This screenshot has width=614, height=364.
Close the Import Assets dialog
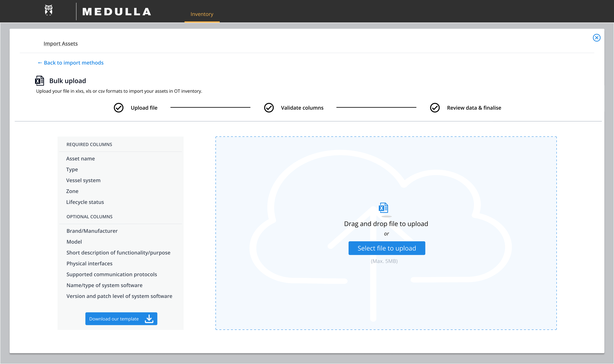coord(596,38)
